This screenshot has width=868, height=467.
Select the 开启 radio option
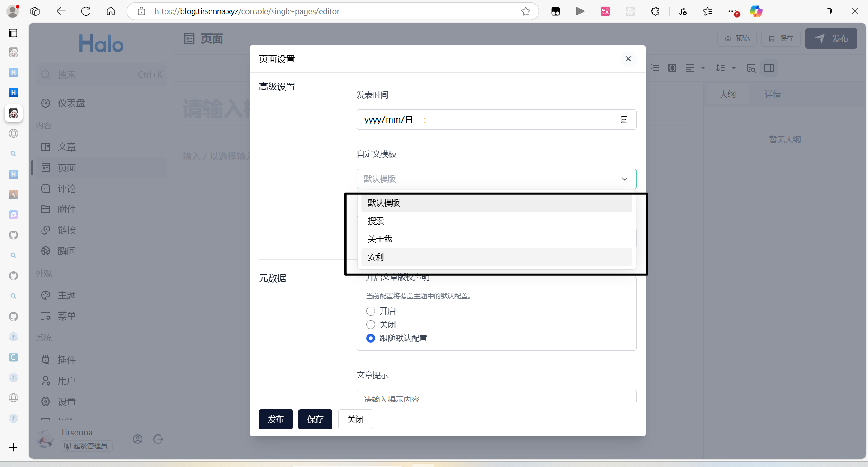pyautogui.click(x=371, y=311)
